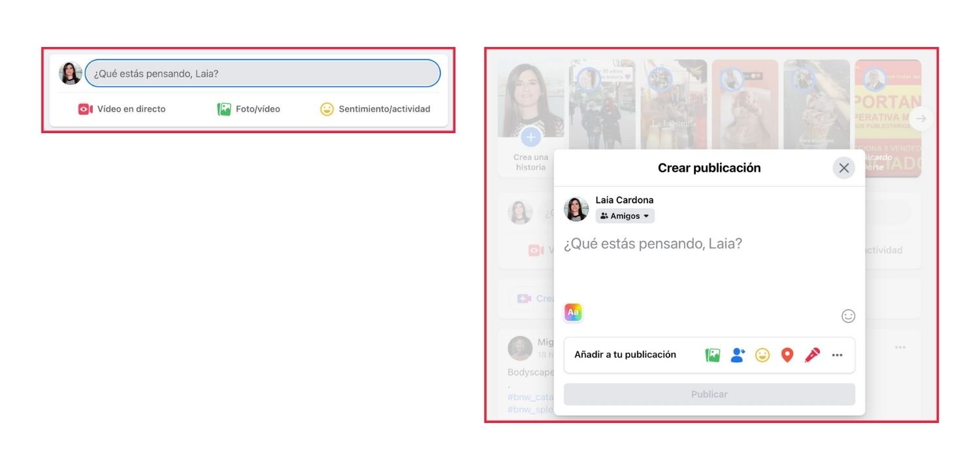The height and width of the screenshot is (470, 980).
Task: Click the Laia Cardona avatar in the dialog
Action: 576,209
